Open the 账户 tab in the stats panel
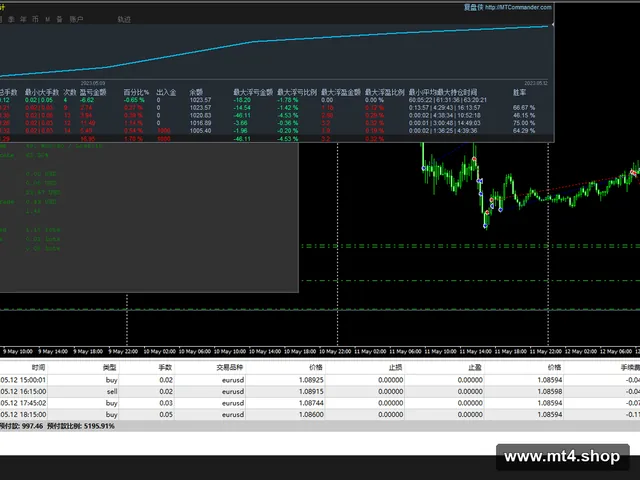This screenshot has height=480, width=640. [76, 19]
